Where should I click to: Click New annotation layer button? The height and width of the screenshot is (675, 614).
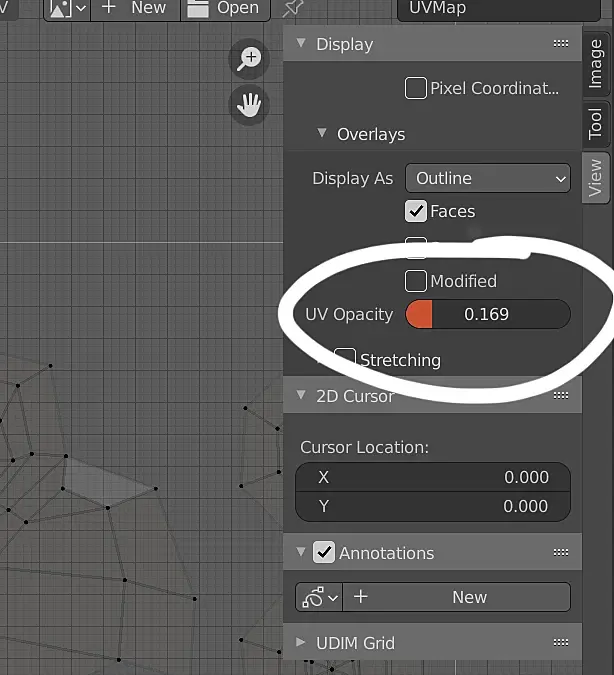tap(456, 597)
